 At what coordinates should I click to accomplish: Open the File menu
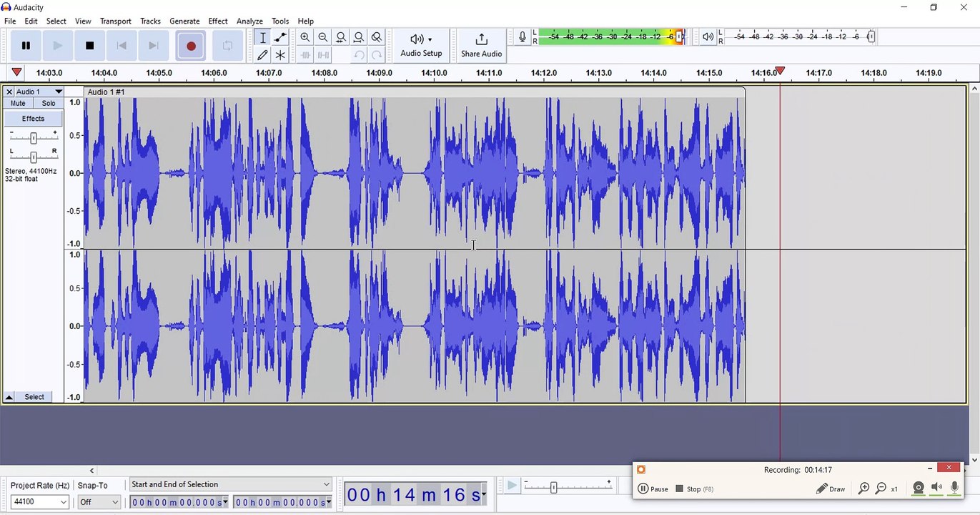click(x=10, y=21)
